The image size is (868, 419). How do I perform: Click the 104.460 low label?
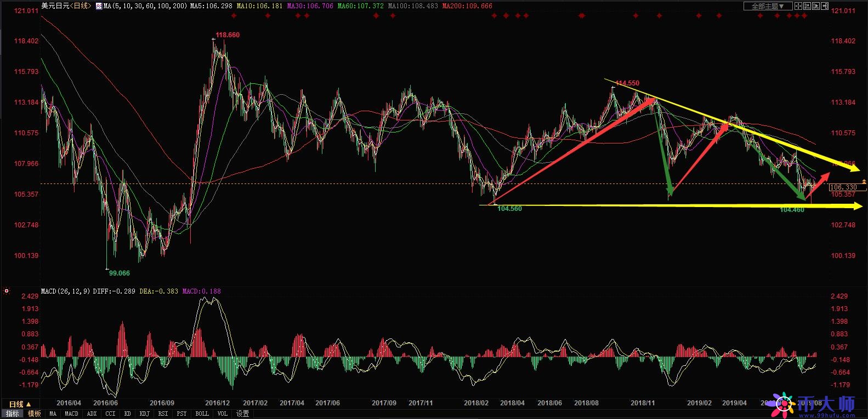point(792,210)
